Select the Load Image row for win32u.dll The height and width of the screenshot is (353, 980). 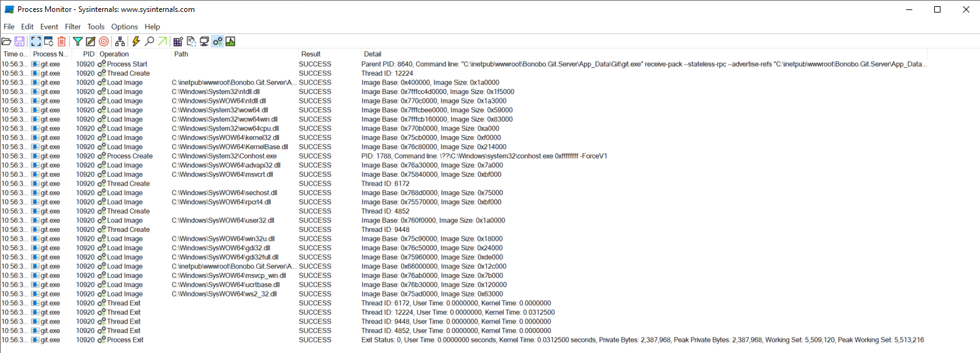tap(465, 239)
